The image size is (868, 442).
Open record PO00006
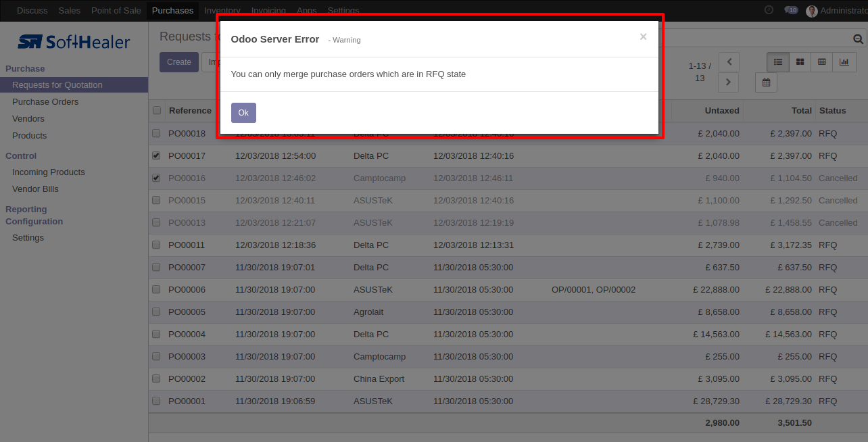(187, 290)
